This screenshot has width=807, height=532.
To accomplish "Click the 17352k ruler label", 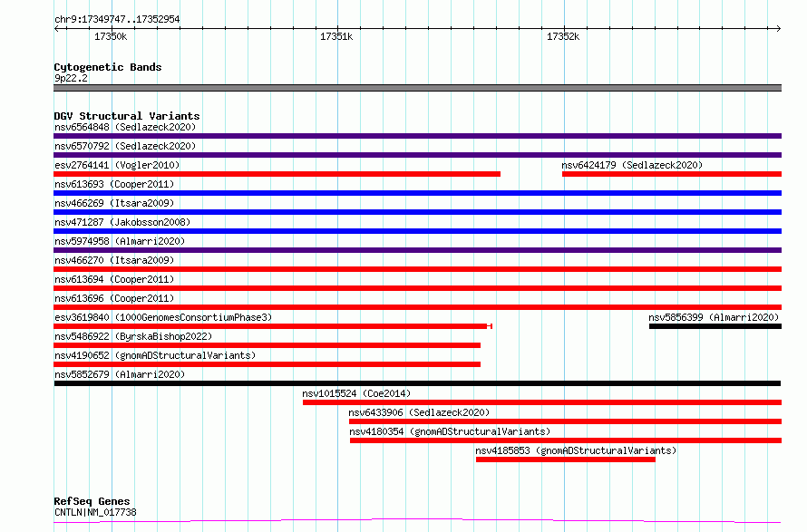I will coord(563,36).
